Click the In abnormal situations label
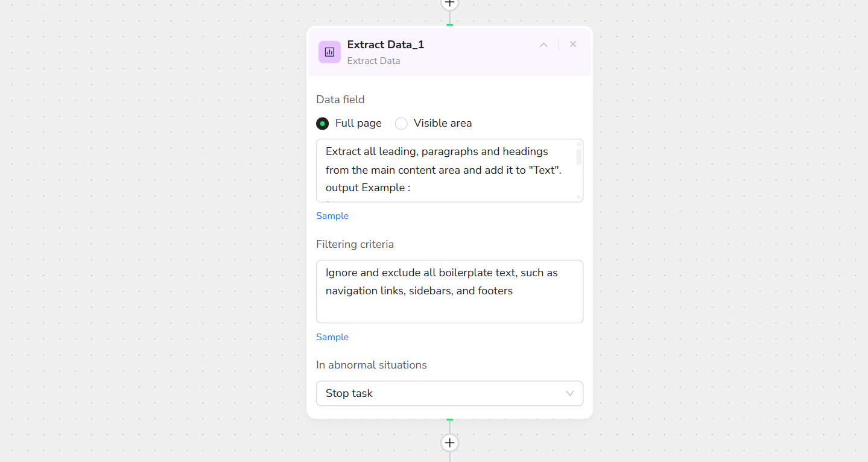 point(371,365)
